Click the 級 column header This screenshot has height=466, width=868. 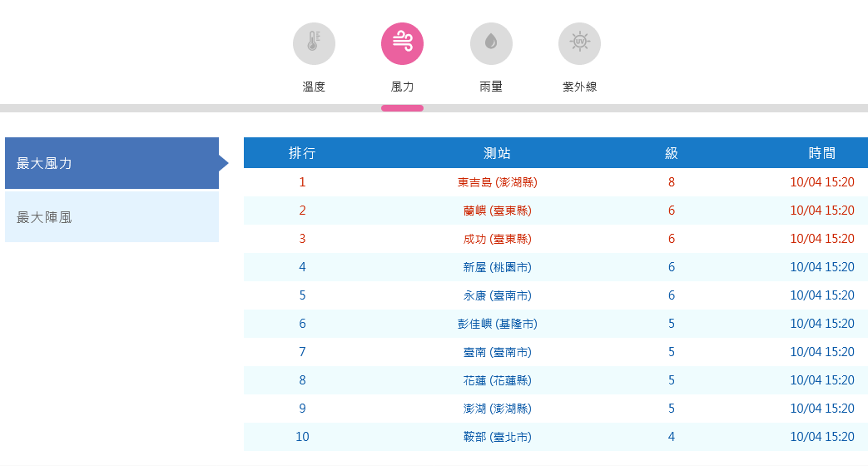[671, 153]
